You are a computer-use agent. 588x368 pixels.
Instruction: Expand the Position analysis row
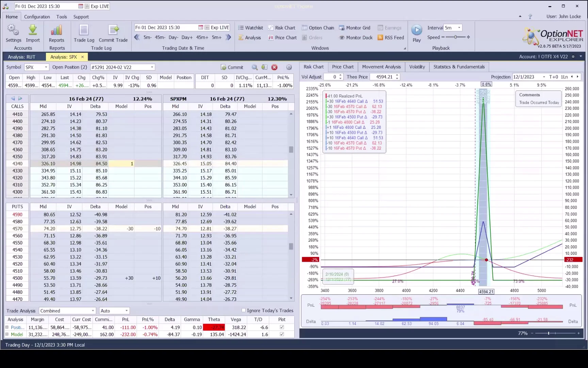point(7,327)
